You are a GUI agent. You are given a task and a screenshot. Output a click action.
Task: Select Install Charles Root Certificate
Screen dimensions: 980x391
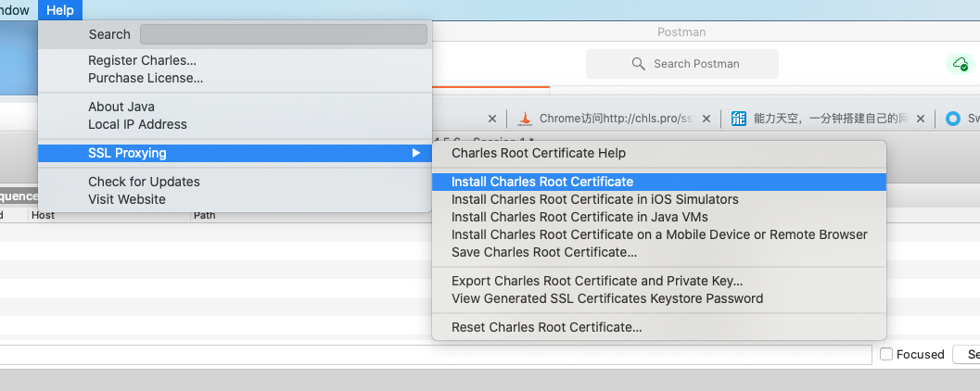tap(542, 182)
